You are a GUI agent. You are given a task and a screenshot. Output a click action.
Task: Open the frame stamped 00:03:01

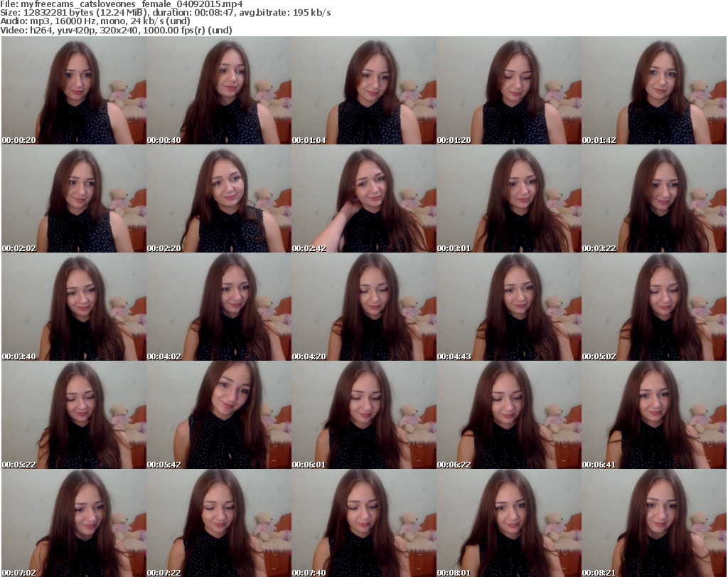click(509, 198)
